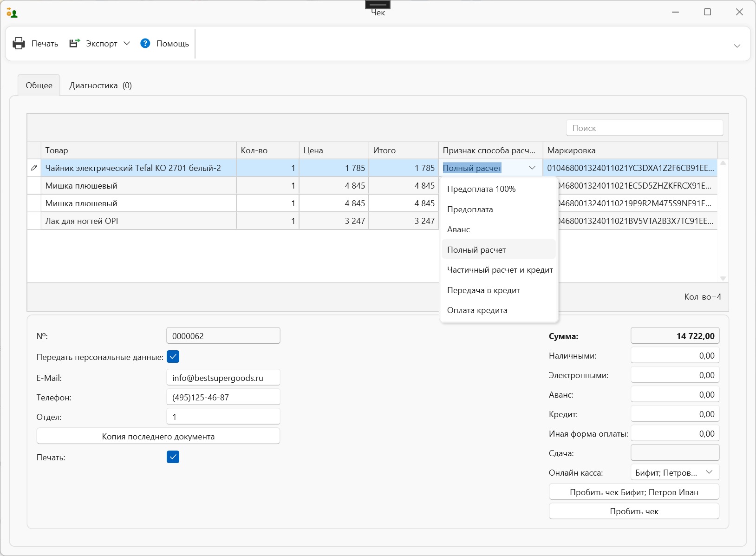The height and width of the screenshot is (556, 756).
Task: Click the Помощь toolbar label
Action: pos(173,43)
